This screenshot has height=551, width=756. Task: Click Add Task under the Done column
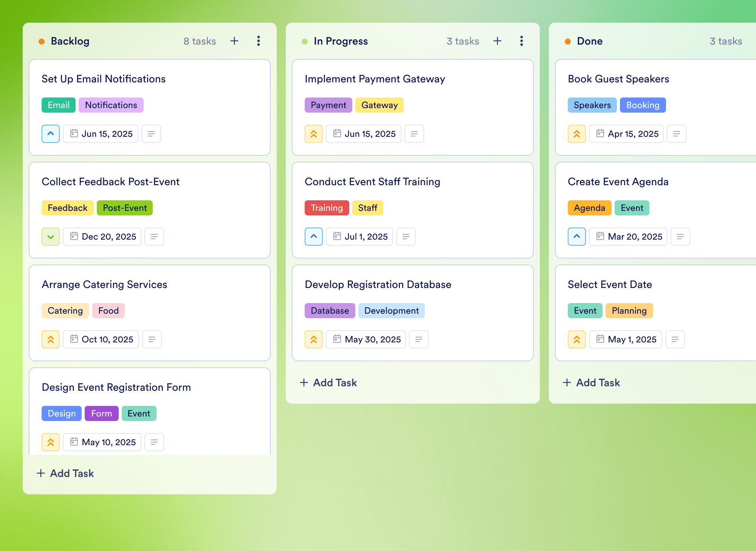click(x=592, y=382)
